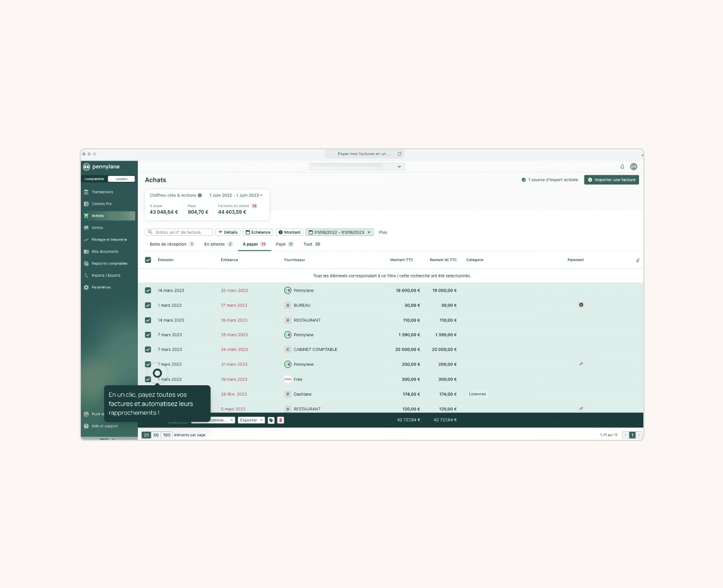The height and width of the screenshot is (588, 723).
Task: Switch the mode toggle to Comptabilité
Action: [94, 179]
